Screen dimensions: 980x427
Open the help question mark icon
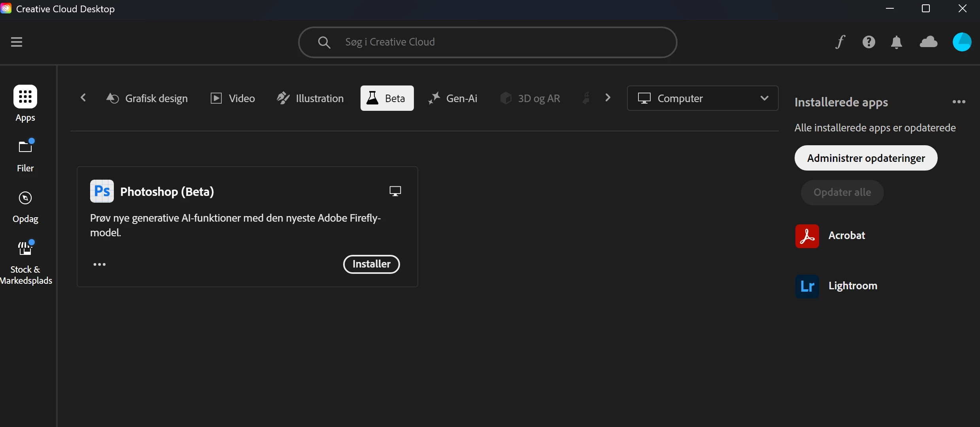869,42
